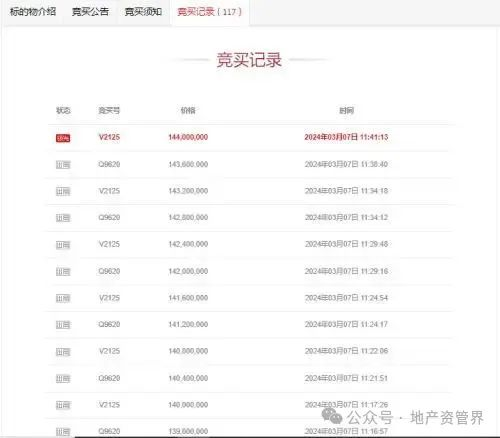Click the out-bid badge for 143,600,000 row
This screenshot has height=438, width=500.
point(63,165)
